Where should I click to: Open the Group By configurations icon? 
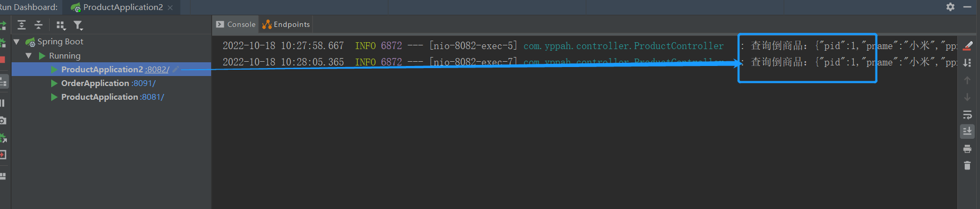(61, 25)
